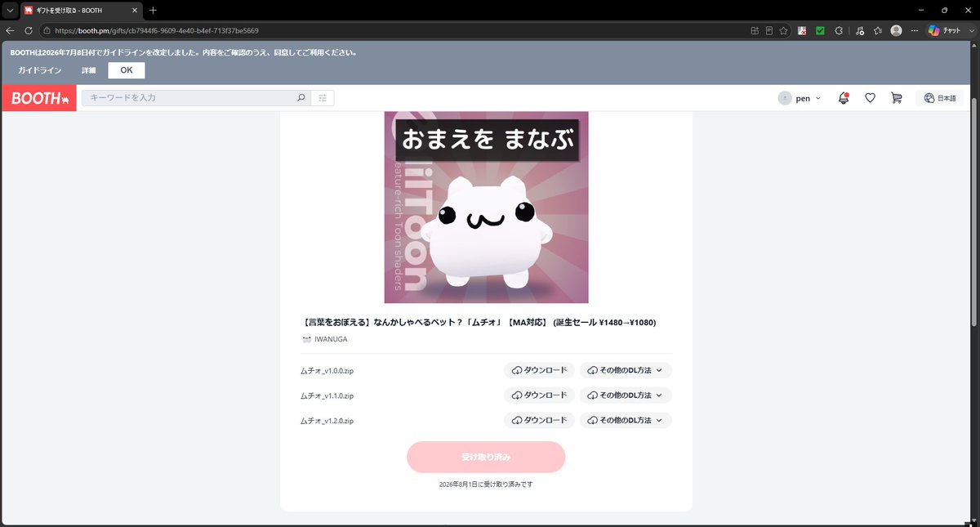Open wishlist heart icon in header

(x=871, y=98)
